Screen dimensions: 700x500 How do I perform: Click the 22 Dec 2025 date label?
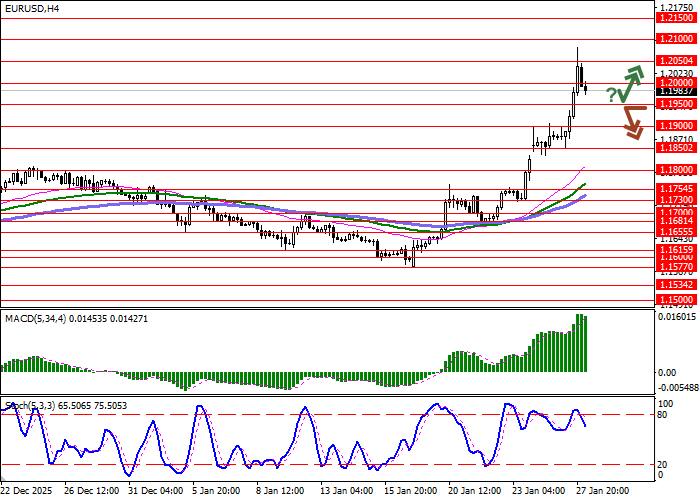point(28,491)
